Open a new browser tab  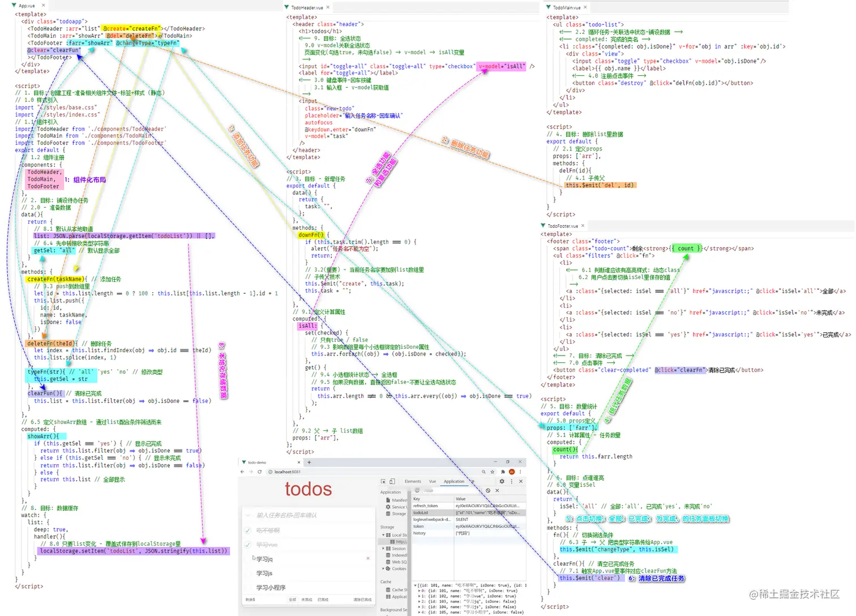[x=309, y=463]
